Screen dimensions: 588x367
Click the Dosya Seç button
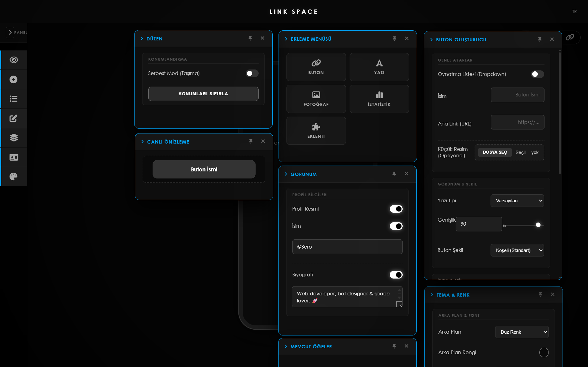pyautogui.click(x=495, y=152)
